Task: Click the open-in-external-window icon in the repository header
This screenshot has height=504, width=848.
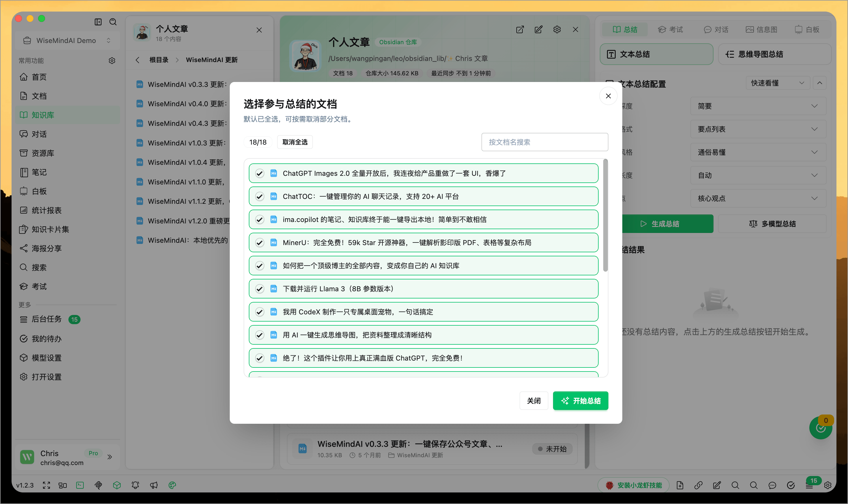Action: 520,29
